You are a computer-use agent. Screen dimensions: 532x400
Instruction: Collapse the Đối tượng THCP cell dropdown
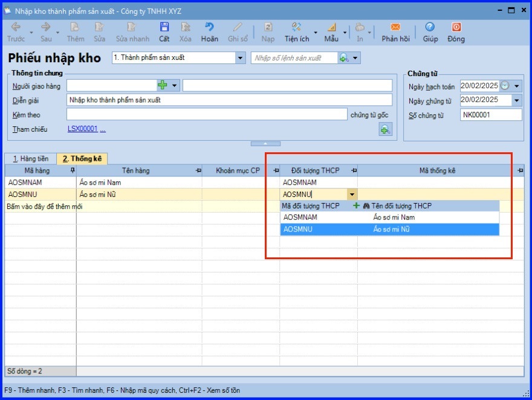(352, 195)
